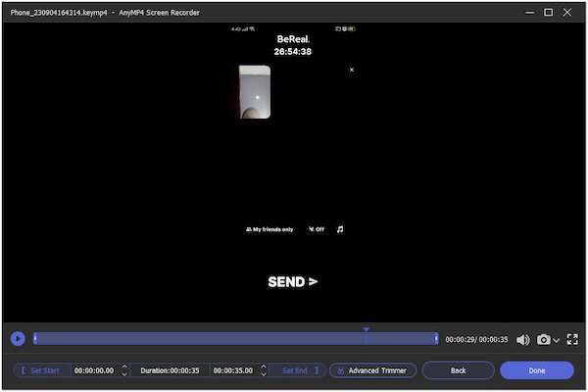Click the Set End button
The image size is (588, 392).
pos(298,370)
